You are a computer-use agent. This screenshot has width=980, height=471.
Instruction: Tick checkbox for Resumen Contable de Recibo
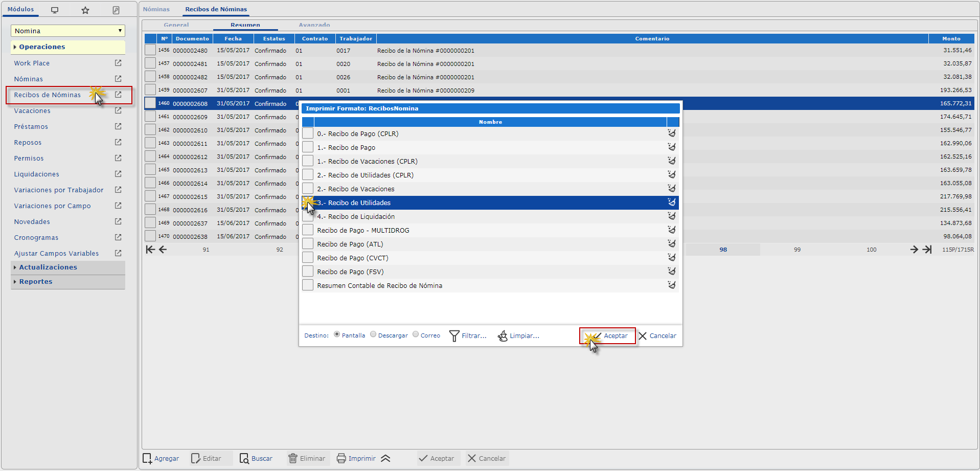pos(308,285)
